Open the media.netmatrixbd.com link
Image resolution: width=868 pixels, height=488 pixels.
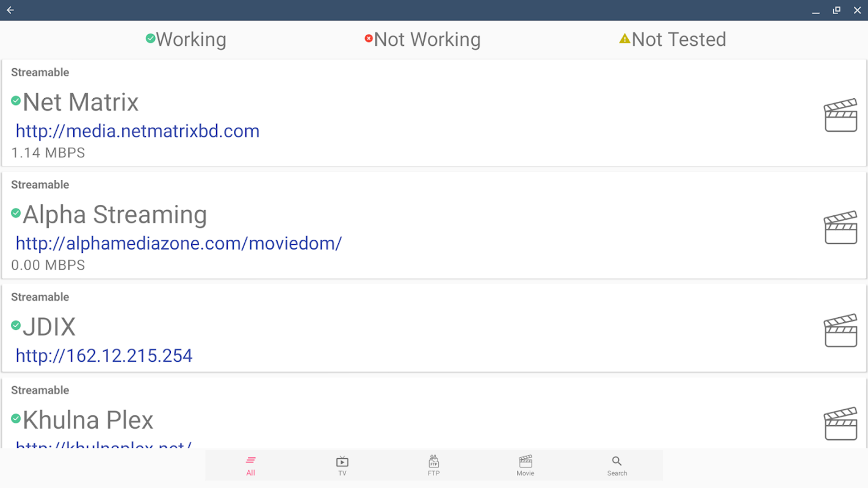(137, 131)
